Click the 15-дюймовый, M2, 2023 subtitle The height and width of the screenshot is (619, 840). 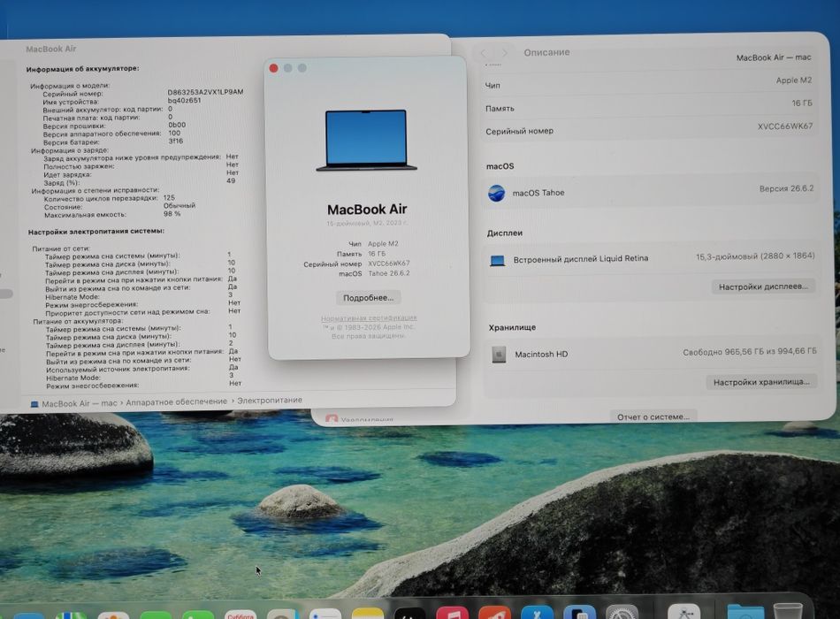(x=367, y=223)
